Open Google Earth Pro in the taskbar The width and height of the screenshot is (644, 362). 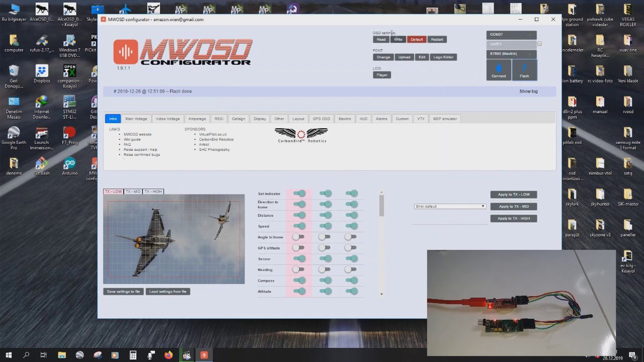coord(79,355)
